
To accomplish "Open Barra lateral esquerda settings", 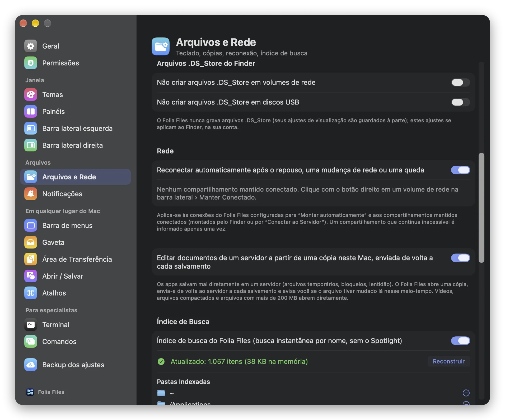I will click(x=76, y=128).
